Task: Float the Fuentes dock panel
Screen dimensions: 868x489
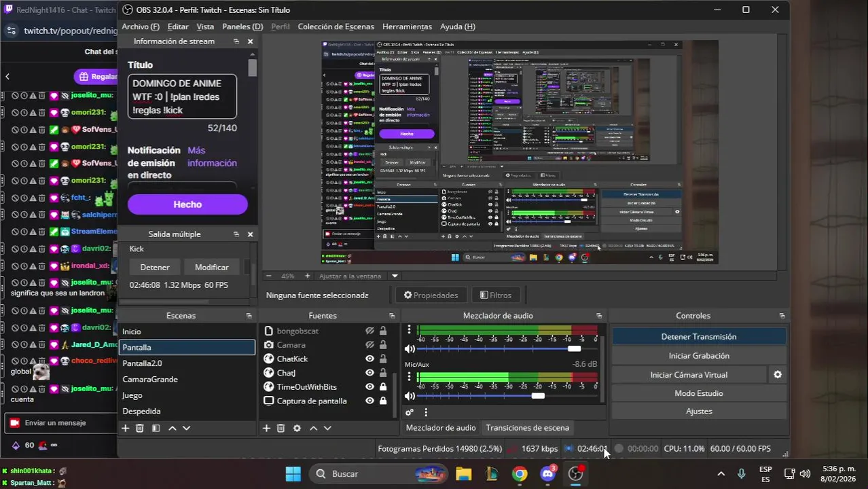Action: (392, 316)
